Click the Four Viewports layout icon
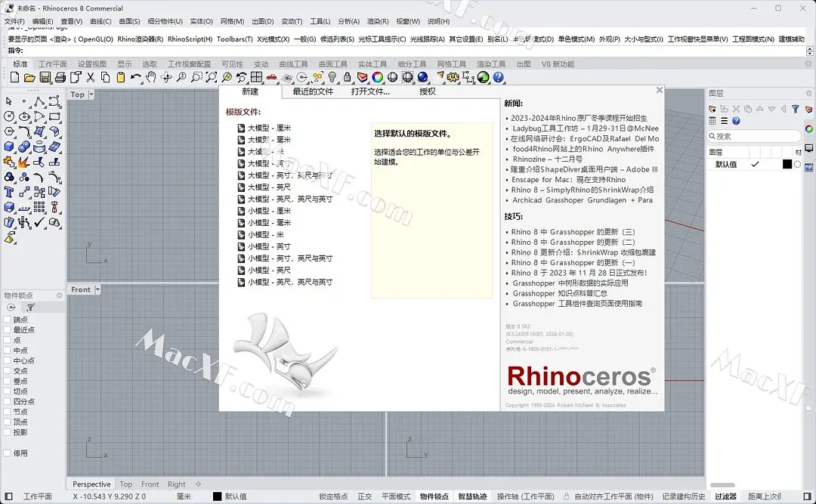 click(x=257, y=78)
